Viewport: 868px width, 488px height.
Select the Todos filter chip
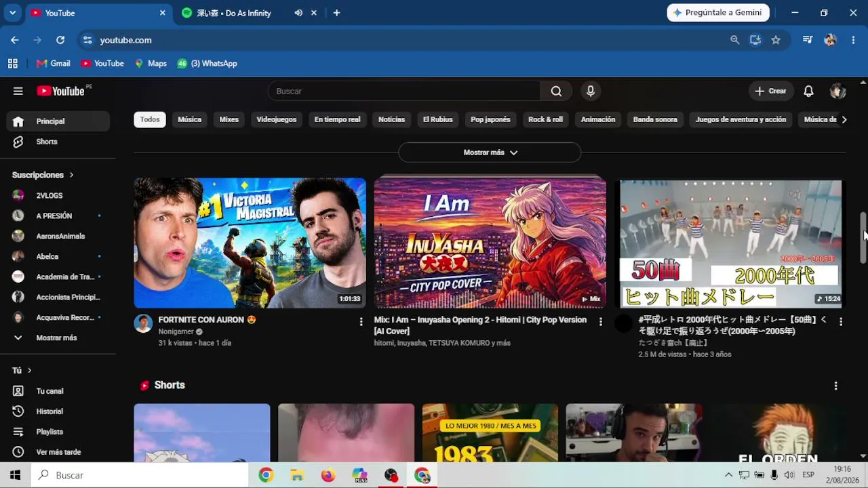point(150,119)
